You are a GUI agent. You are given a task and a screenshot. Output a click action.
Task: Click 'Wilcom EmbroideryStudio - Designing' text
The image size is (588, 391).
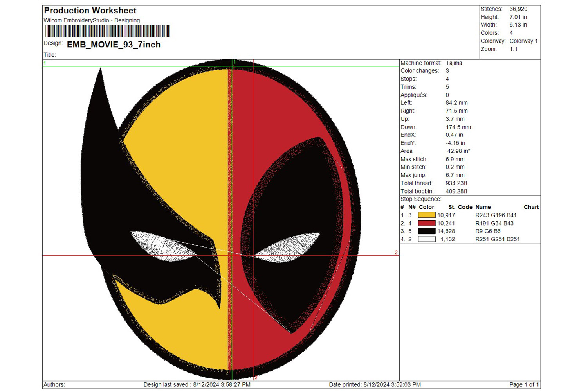click(x=92, y=20)
